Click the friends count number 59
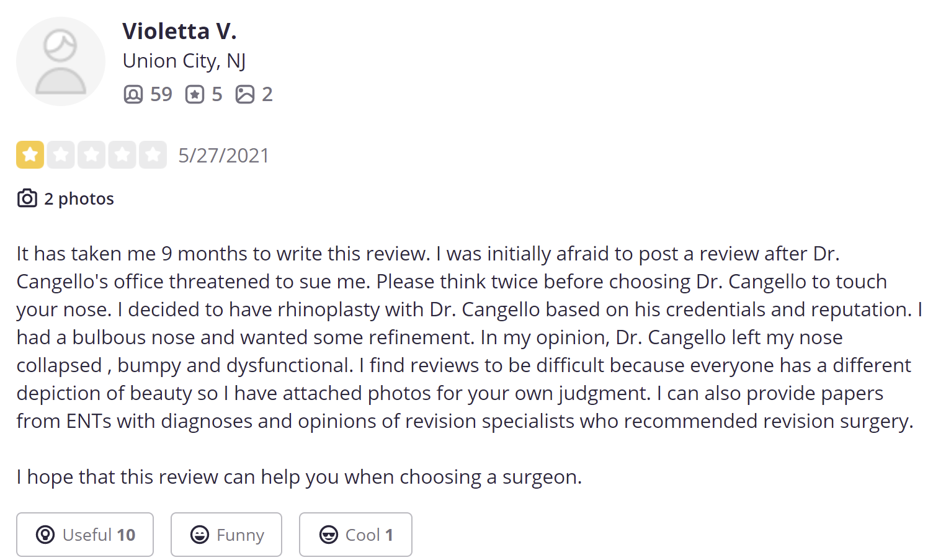Image resolution: width=946 pixels, height=560 pixels. (161, 94)
